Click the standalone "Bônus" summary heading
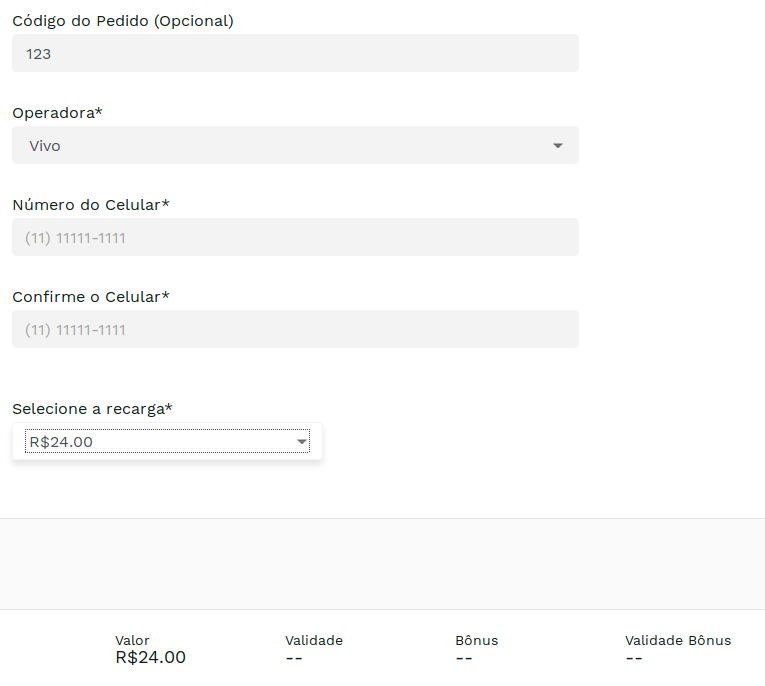 click(x=476, y=640)
